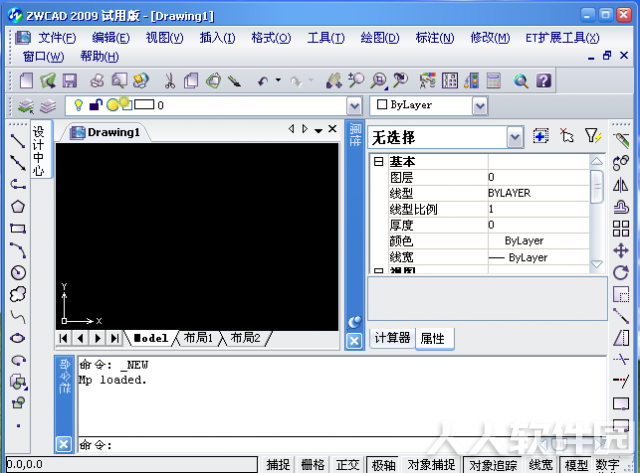This screenshot has width=640, height=473.
Task: Toggle 模型 model space button
Action: coord(576,464)
